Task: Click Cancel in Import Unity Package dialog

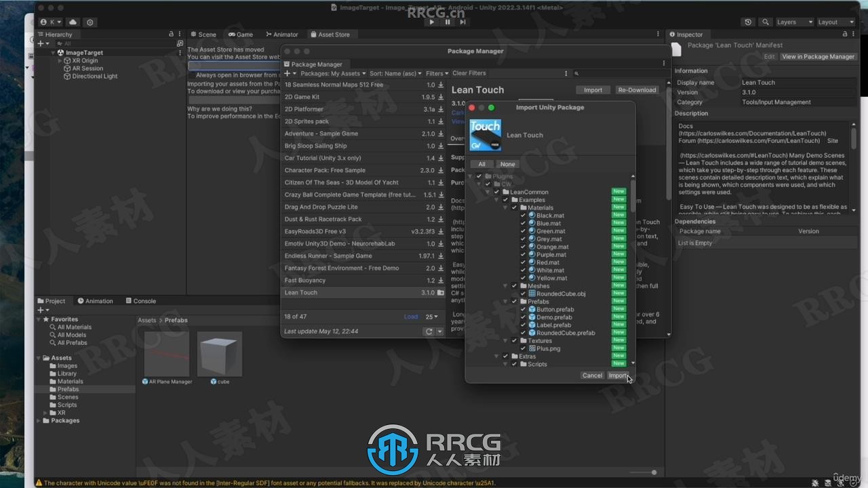Action: pyautogui.click(x=592, y=375)
